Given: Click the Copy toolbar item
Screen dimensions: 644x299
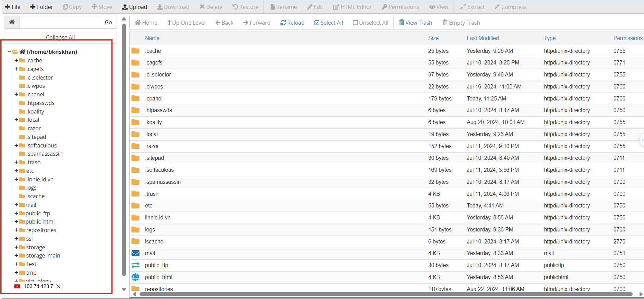Looking at the screenshot, I should [x=72, y=7].
